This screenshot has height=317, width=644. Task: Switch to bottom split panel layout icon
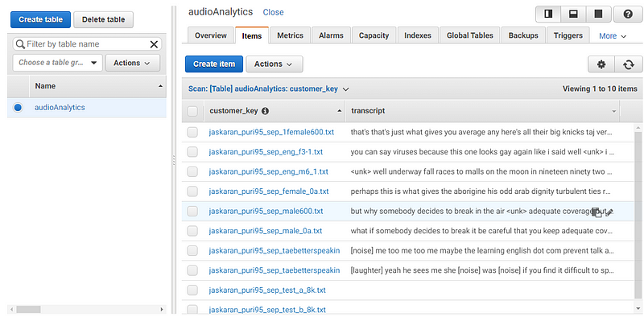pos(573,14)
